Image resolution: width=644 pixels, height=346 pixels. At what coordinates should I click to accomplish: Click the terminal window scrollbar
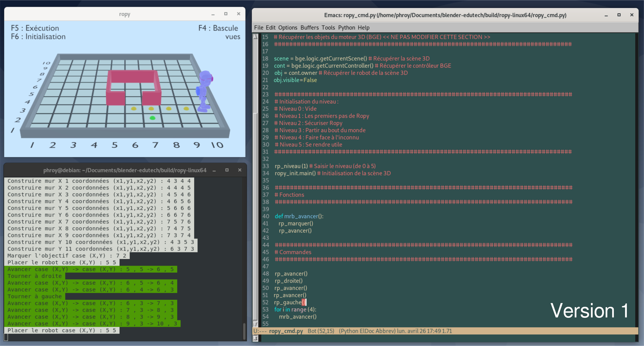coord(244,331)
